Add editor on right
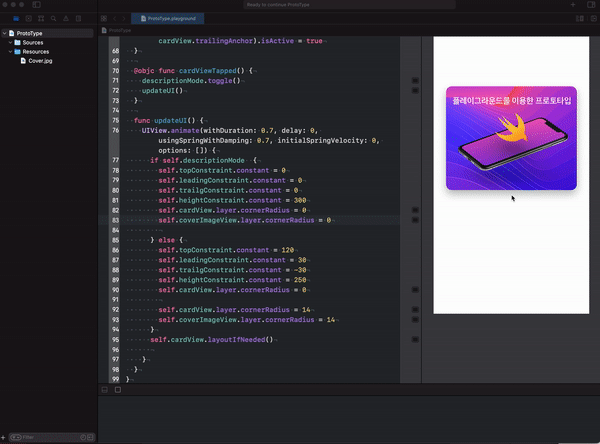The height and width of the screenshot is (444, 600). click(593, 18)
